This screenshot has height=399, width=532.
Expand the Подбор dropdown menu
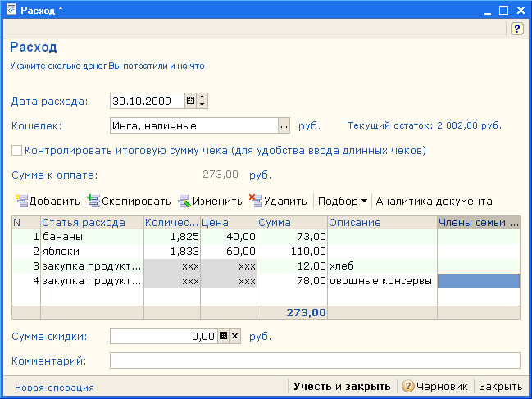pos(343,201)
